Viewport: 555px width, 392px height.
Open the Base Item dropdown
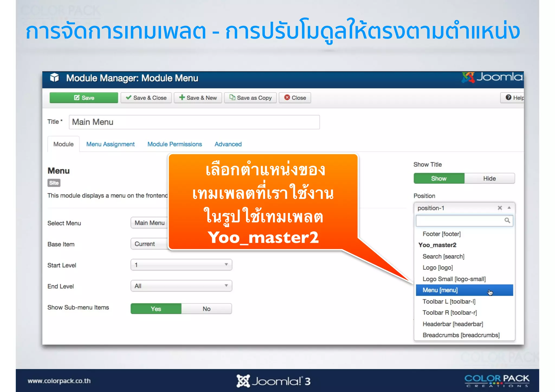pos(150,244)
